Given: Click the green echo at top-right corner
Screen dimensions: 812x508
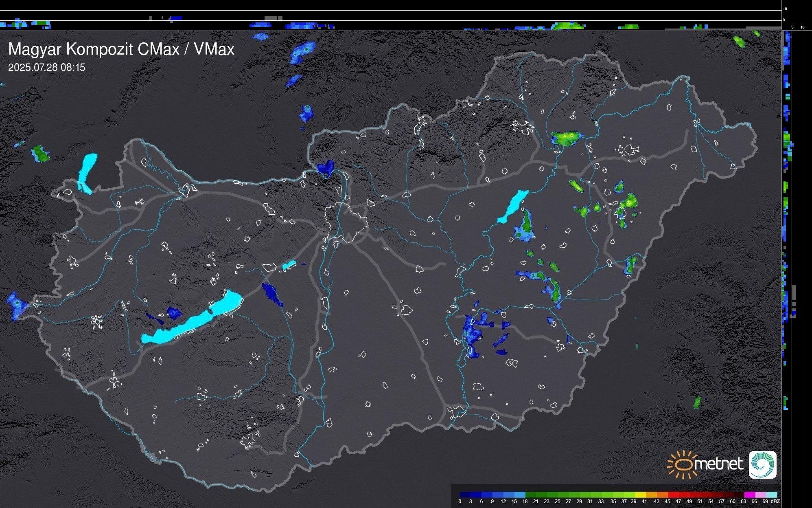Looking at the screenshot, I should [739, 41].
